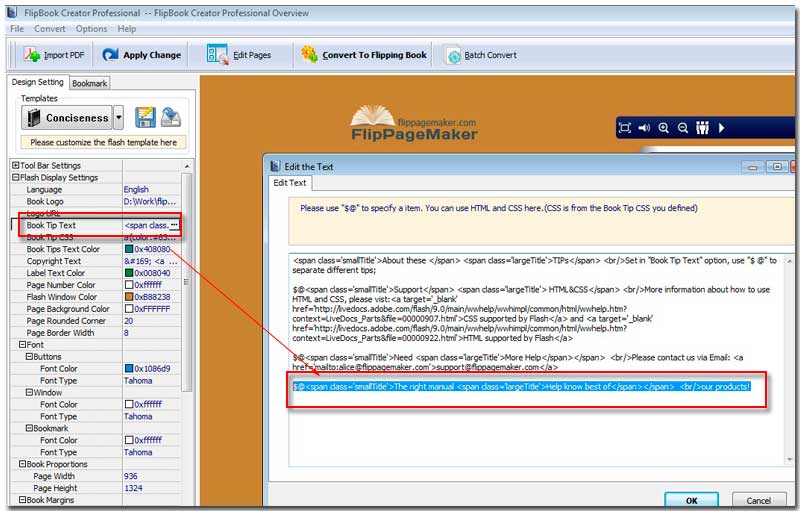
Task: Click the zoom in magnifier icon
Action: [x=663, y=127]
